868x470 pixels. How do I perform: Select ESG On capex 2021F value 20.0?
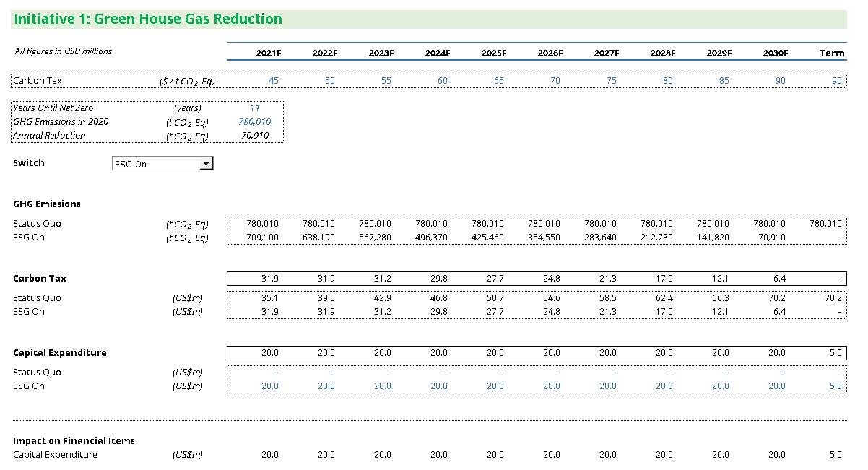pos(270,386)
